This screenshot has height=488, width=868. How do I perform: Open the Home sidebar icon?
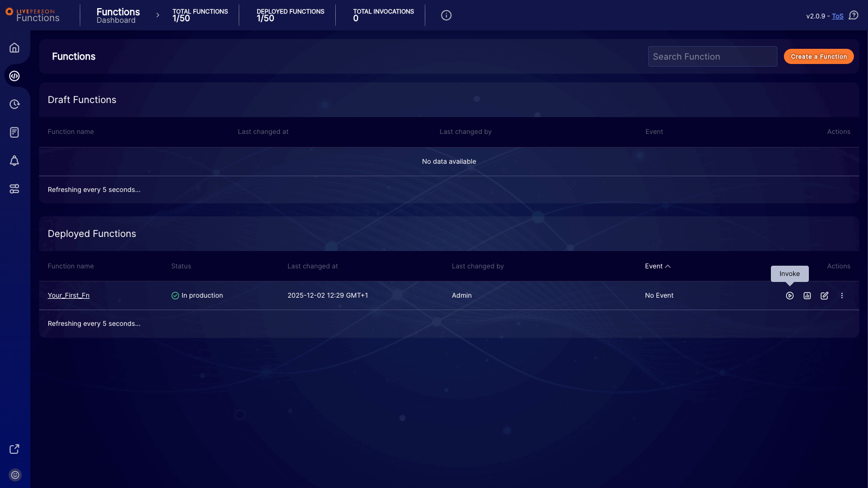point(15,48)
